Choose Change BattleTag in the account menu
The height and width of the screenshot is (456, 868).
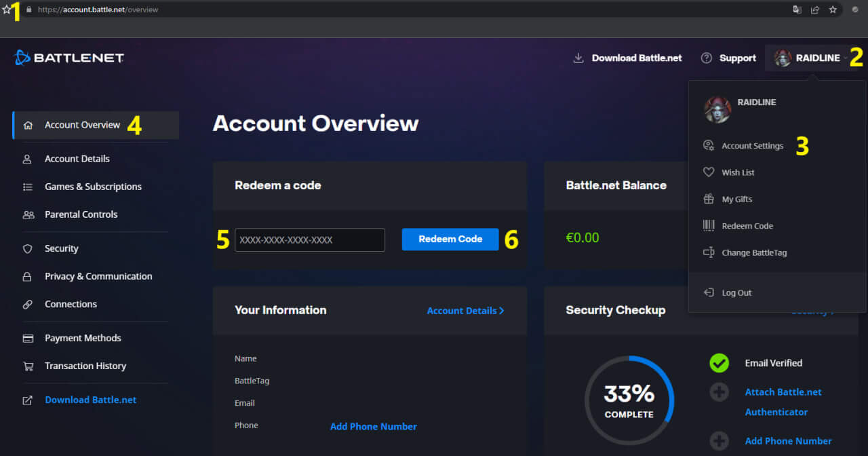click(x=753, y=252)
